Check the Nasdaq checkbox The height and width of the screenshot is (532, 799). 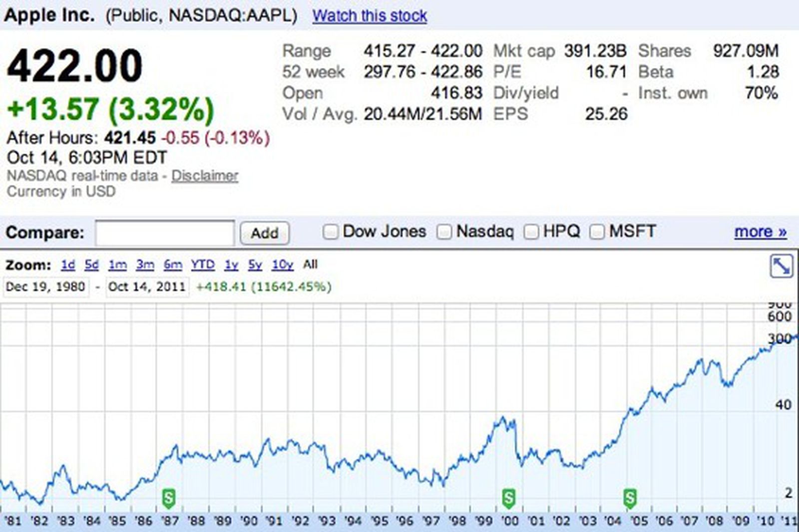pos(443,231)
